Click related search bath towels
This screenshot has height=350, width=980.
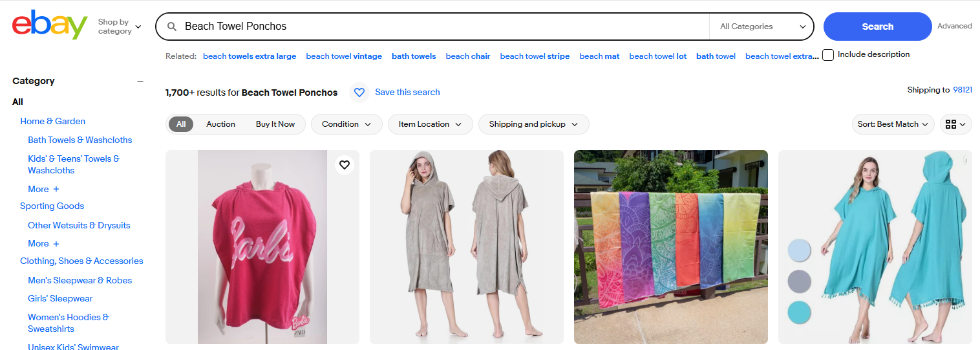(414, 56)
